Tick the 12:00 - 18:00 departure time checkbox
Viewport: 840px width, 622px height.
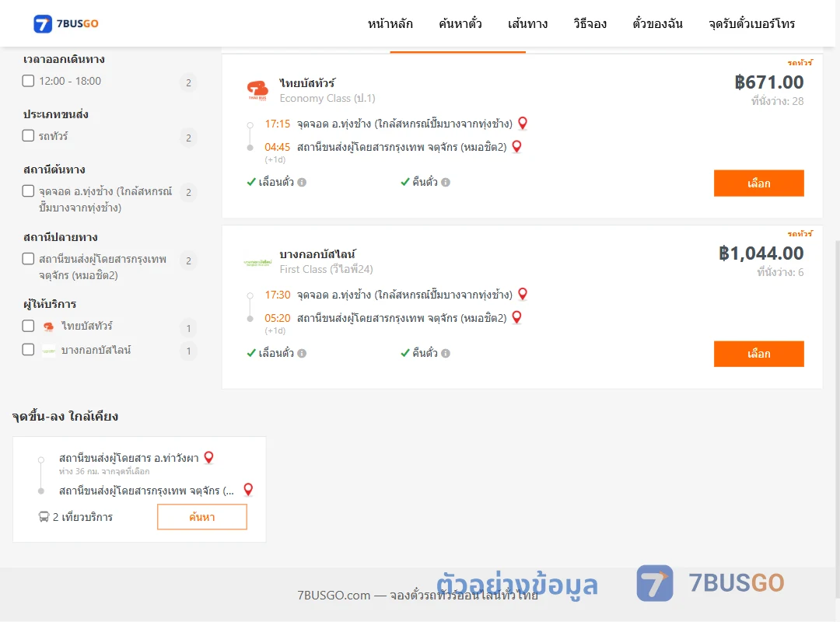[29, 81]
